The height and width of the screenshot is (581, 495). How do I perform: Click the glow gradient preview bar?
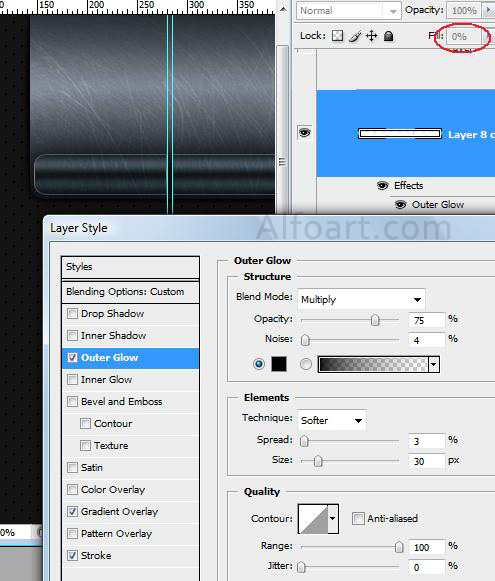tap(373, 365)
